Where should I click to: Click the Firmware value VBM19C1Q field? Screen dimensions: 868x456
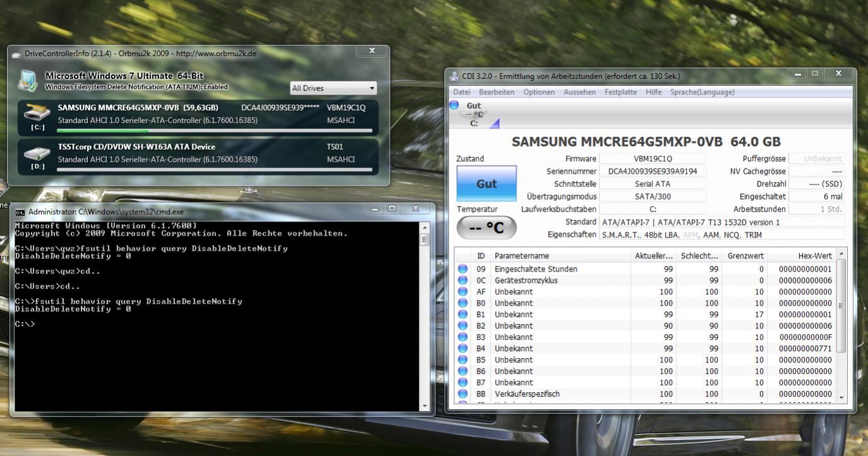point(653,159)
